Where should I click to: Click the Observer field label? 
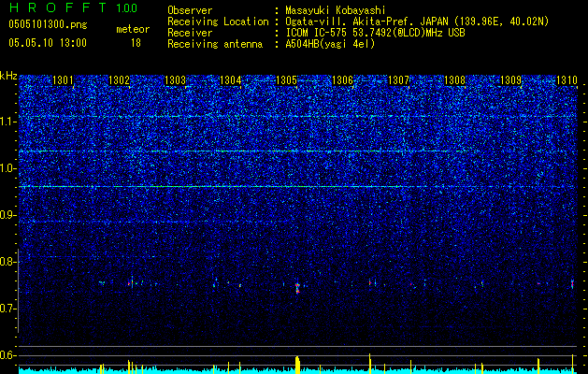tap(190, 10)
